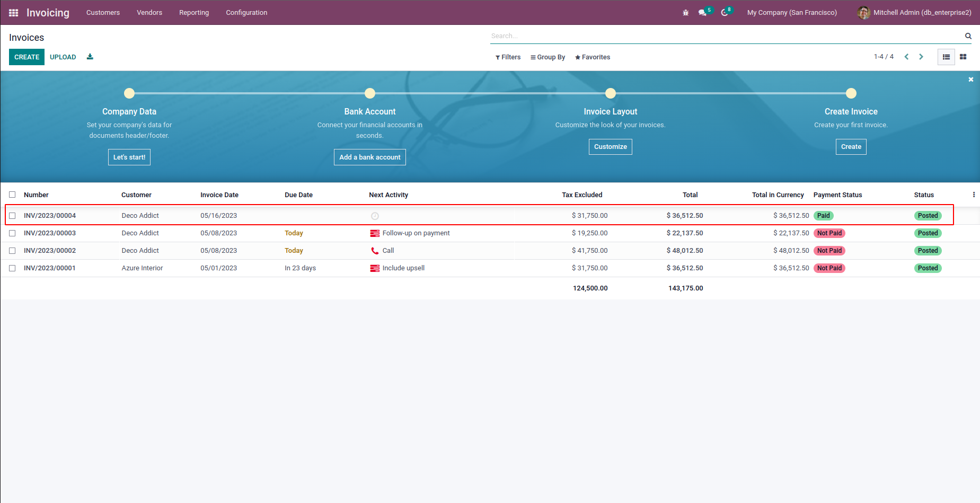Open the conversations chat icon
The width and height of the screenshot is (980, 503).
point(703,13)
